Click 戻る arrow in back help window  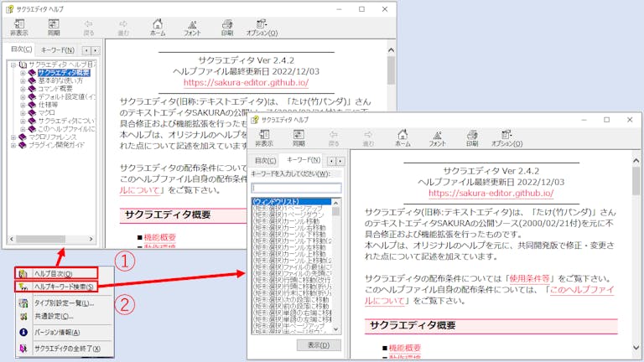[x=88, y=28]
